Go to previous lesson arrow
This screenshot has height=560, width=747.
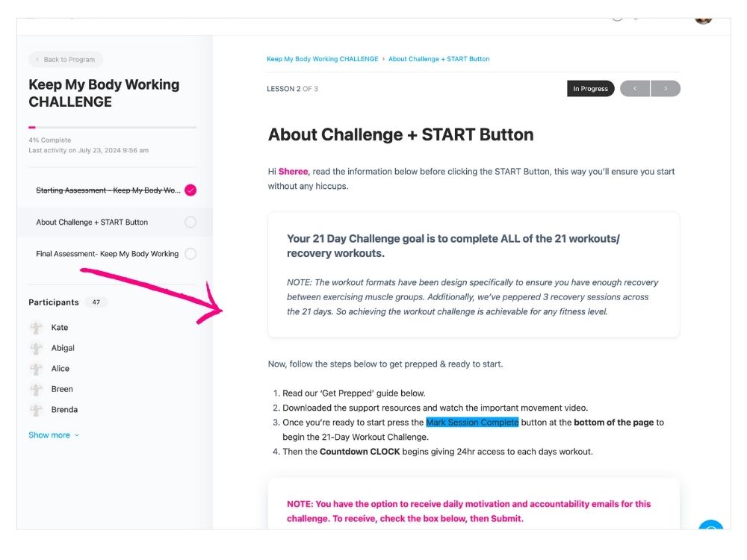[x=635, y=89]
